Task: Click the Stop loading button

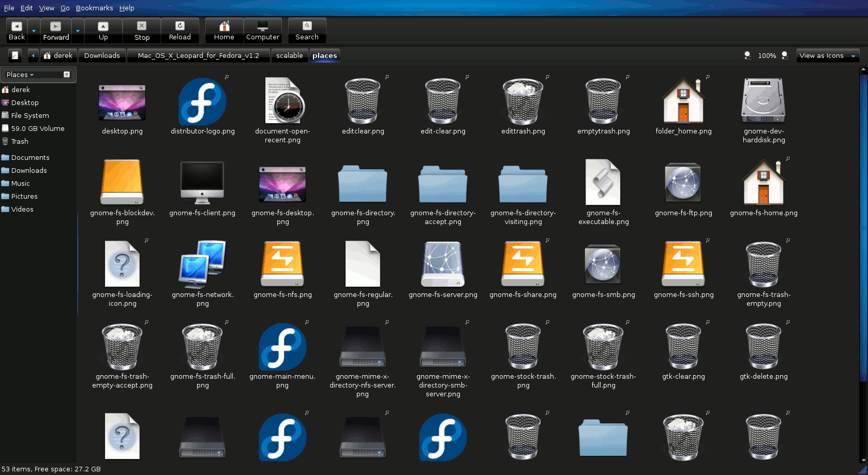Action: coord(142,31)
